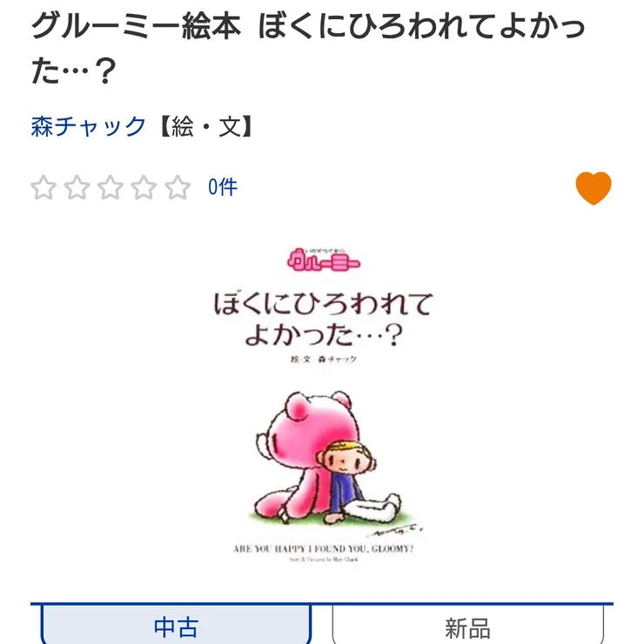Click the artist signature beside the illustration
This screenshot has width=644, height=644.
point(395,530)
